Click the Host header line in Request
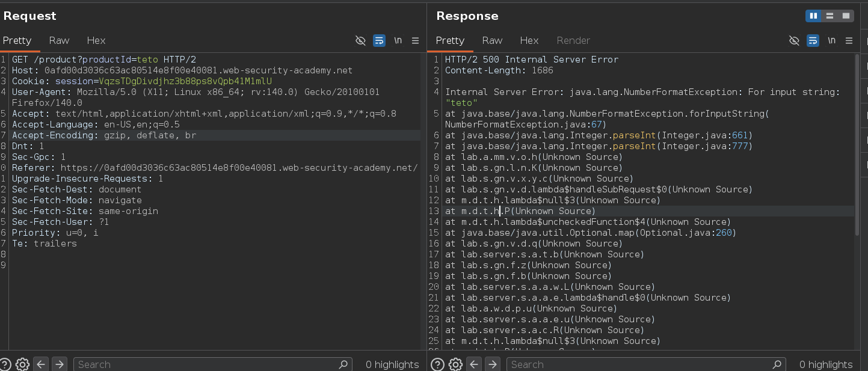The height and width of the screenshot is (371, 868). 182,70
